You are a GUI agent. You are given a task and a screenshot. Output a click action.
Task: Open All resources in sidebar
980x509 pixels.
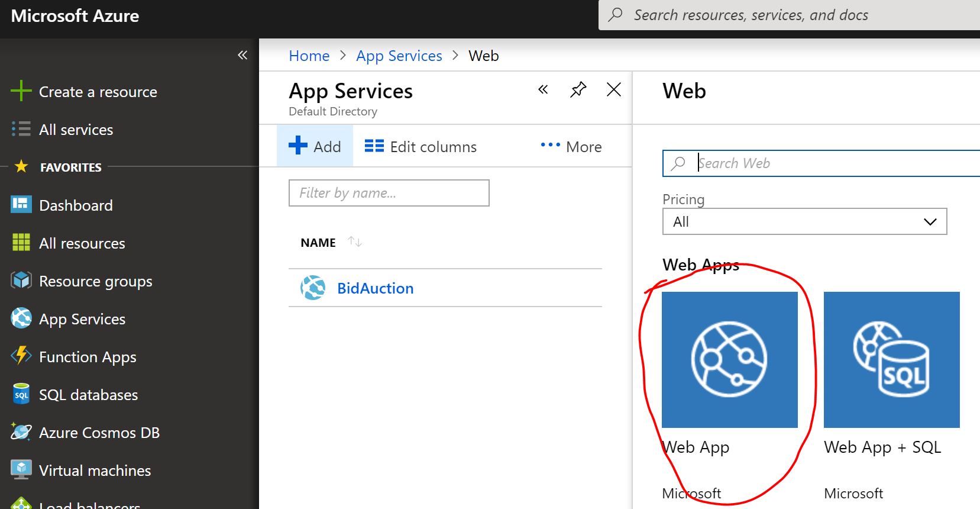pyautogui.click(x=82, y=243)
